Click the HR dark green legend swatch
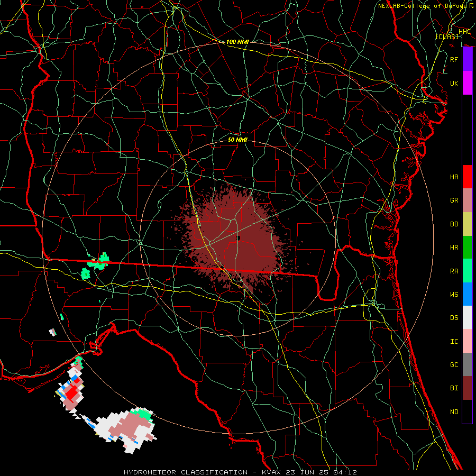The width and height of the screenshot is (476, 476). tap(467, 248)
